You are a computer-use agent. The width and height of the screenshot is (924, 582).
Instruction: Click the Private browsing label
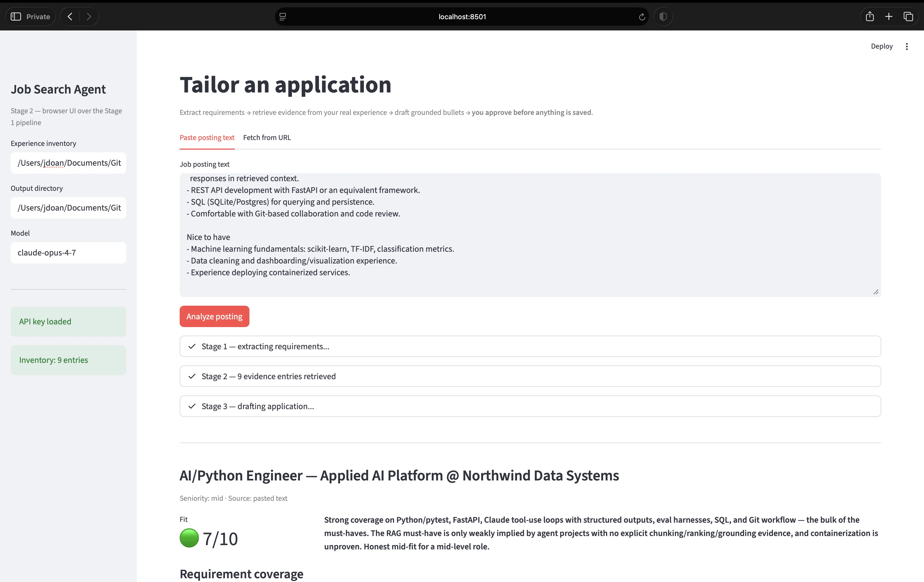tap(38, 17)
